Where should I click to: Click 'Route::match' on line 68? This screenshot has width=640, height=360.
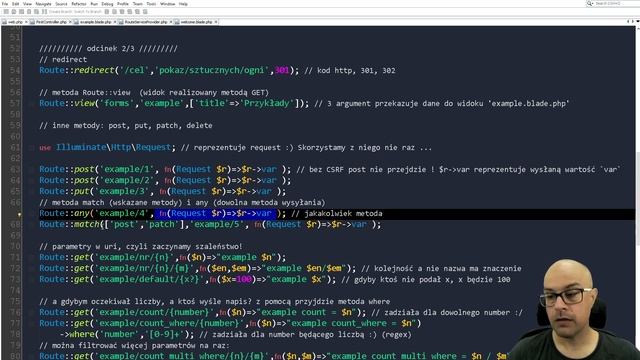(69, 224)
